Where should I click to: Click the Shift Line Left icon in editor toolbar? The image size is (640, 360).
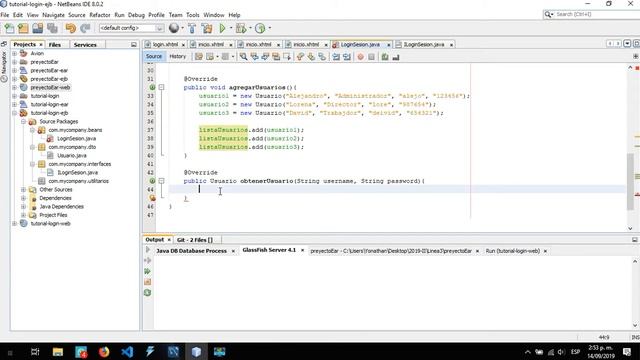point(336,57)
